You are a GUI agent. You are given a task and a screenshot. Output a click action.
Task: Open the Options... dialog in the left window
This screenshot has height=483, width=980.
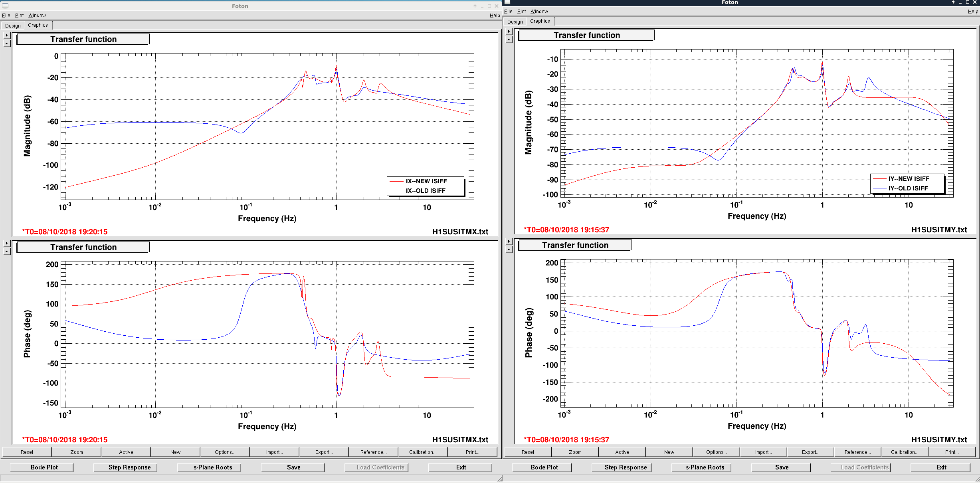click(x=225, y=452)
